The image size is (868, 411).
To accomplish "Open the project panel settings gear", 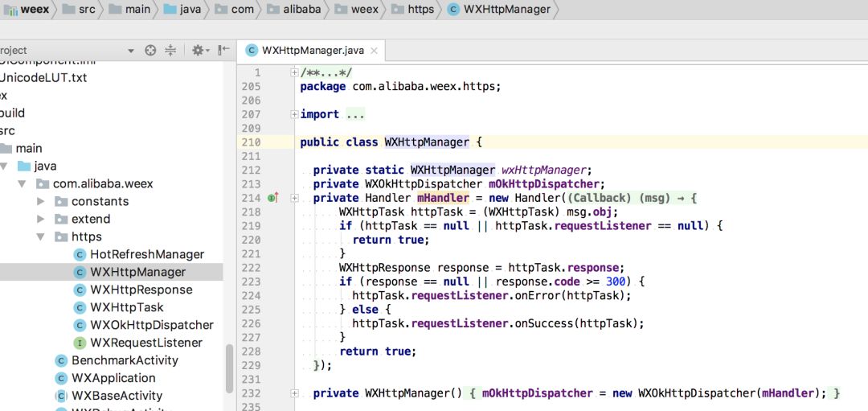I will (x=200, y=51).
